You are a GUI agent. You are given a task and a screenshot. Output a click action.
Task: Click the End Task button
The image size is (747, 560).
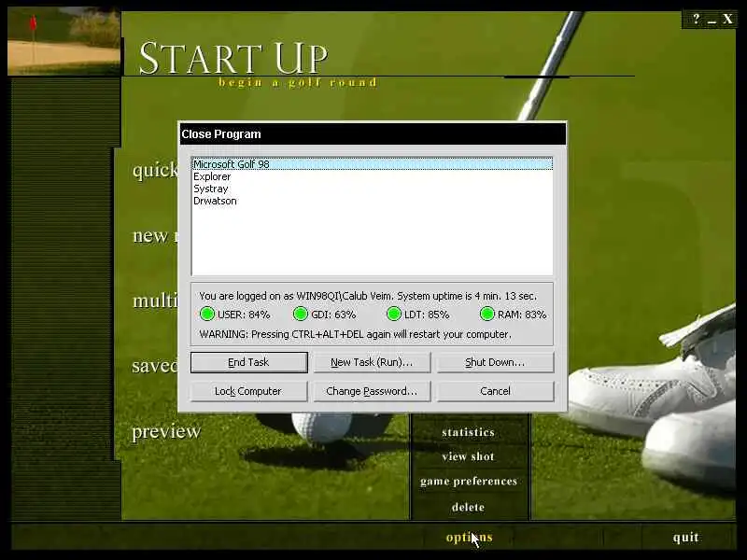point(248,362)
